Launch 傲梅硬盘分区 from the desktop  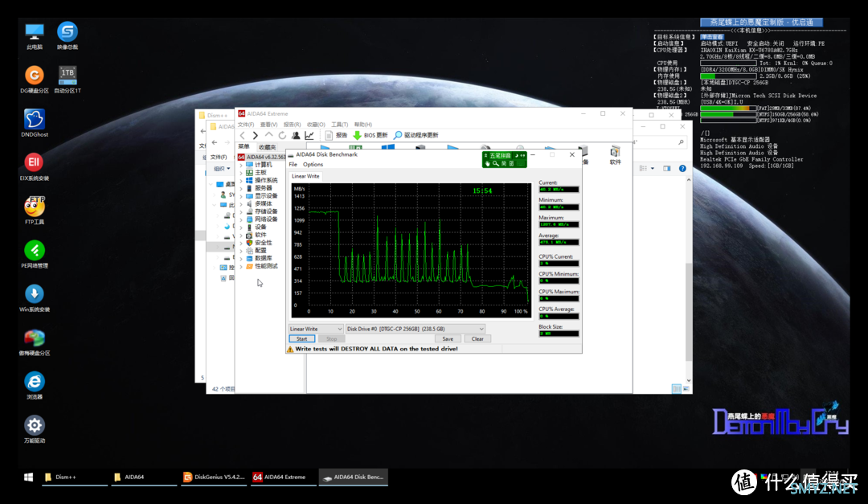pos(35,342)
